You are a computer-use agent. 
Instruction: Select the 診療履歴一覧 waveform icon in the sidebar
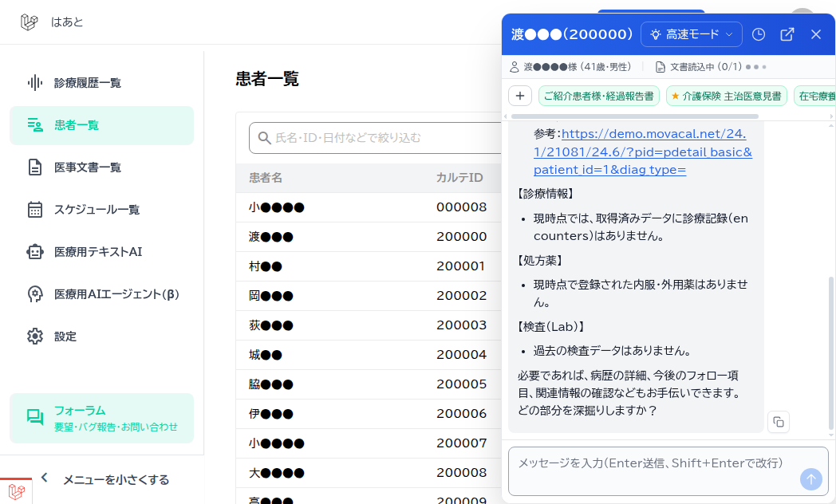click(x=34, y=82)
